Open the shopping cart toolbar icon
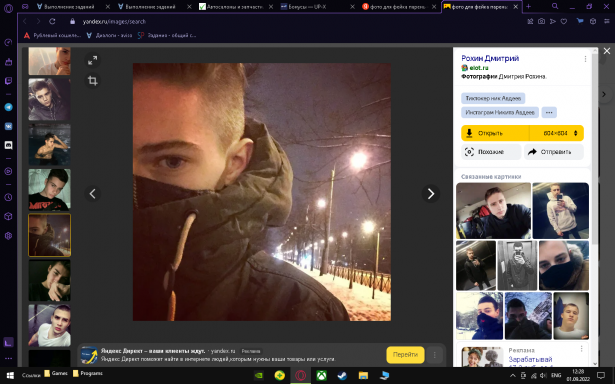Image resolution: width=615 pixels, height=384 pixels. click(x=580, y=22)
